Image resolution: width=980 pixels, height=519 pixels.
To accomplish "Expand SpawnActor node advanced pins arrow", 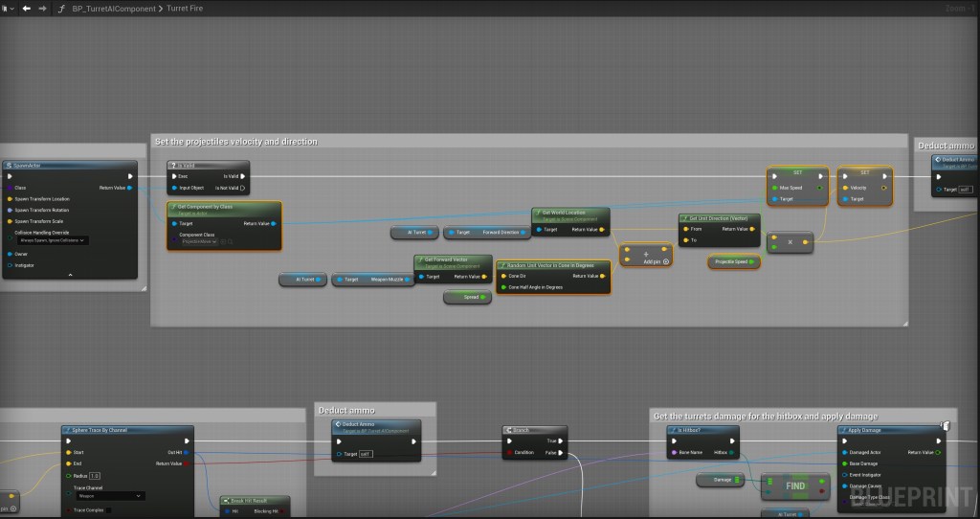I will click(71, 275).
